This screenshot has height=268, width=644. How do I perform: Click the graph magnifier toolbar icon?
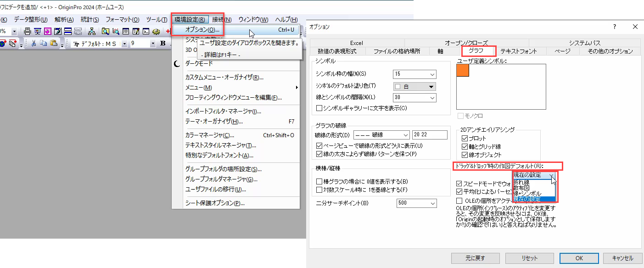[x=116, y=31]
